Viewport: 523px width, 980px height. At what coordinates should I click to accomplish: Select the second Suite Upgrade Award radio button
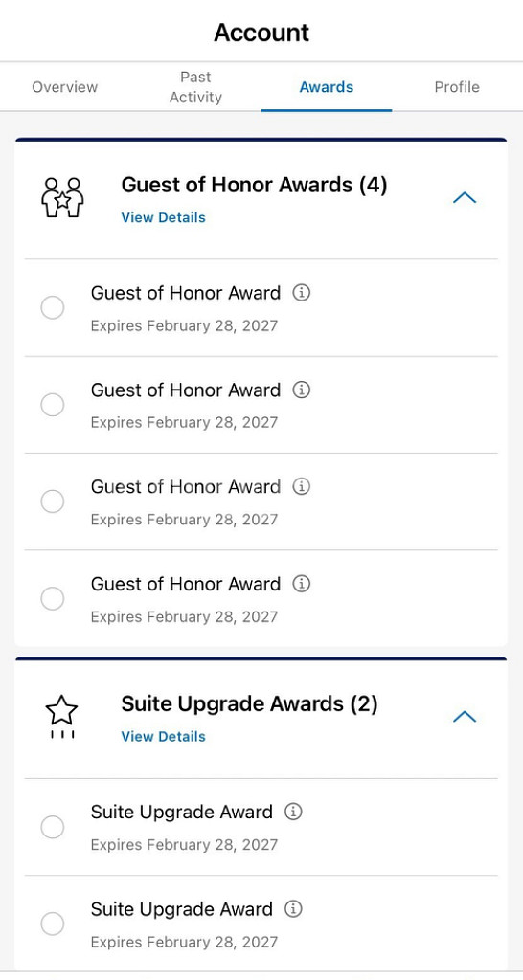click(53, 924)
